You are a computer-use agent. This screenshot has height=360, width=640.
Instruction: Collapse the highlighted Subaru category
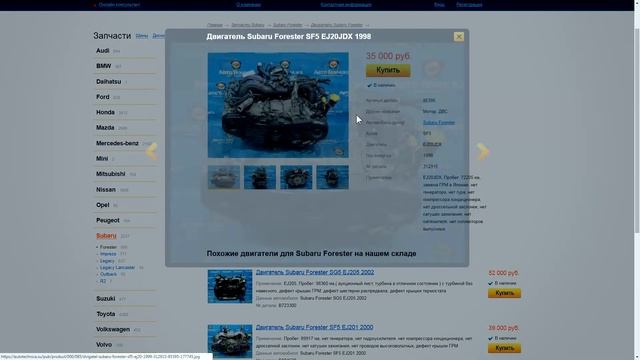(x=106, y=236)
